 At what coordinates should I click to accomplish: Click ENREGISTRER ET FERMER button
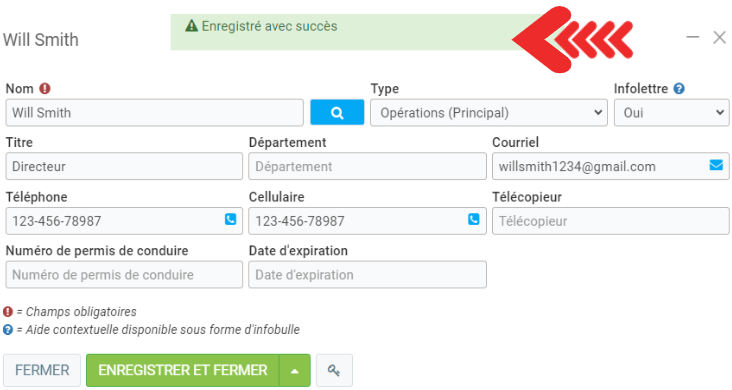click(x=183, y=370)
